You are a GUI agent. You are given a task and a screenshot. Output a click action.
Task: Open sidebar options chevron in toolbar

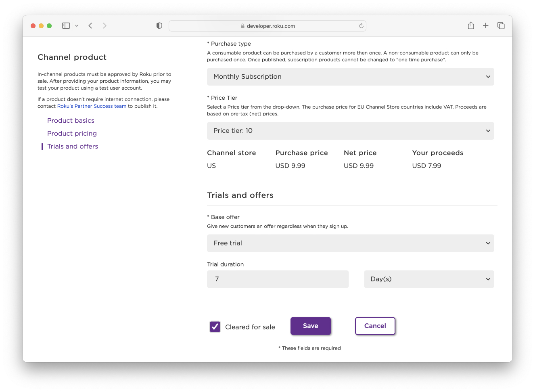click(x=77, y=26)
